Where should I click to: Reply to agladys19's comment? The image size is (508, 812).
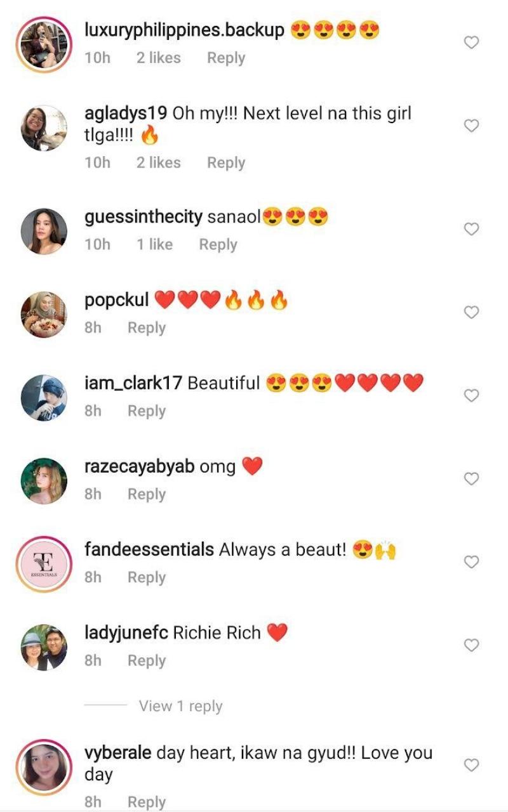225,162
